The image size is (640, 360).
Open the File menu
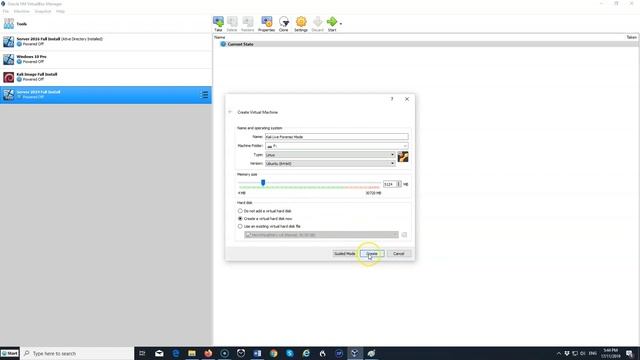[6, 11]
